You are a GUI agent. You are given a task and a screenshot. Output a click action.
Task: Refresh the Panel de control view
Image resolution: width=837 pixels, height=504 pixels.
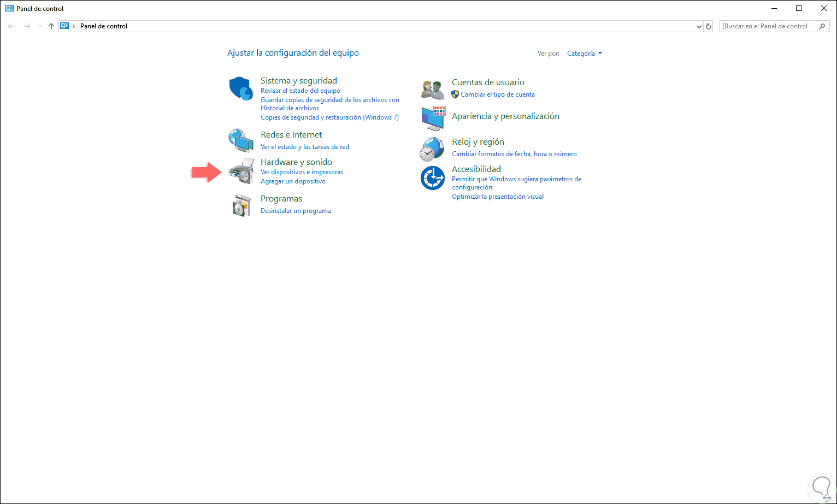tap(709, 26)
